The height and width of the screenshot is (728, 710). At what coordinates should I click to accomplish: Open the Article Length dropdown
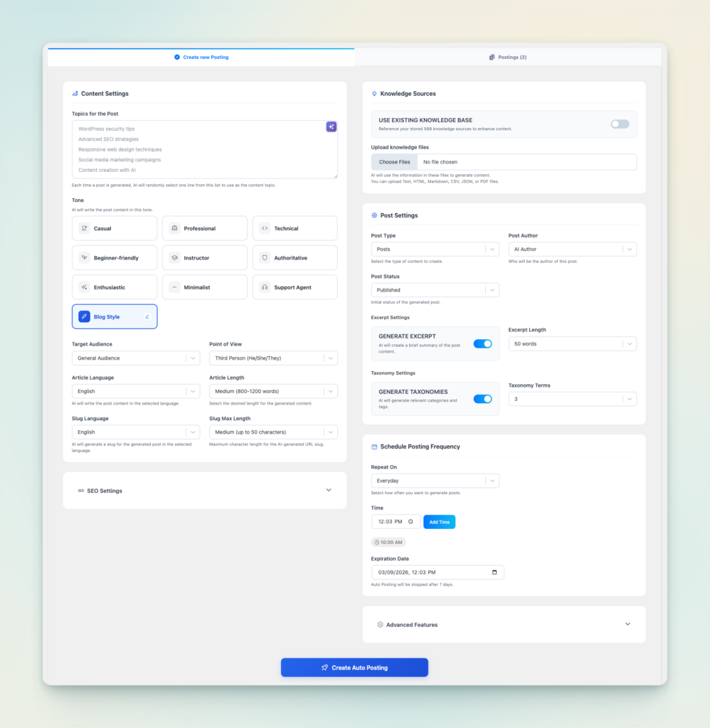273,391
